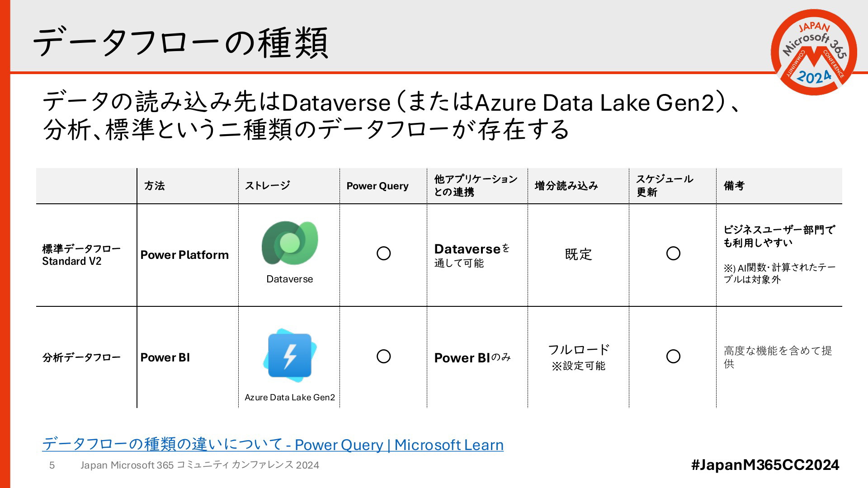This screenshot has width=868, height=488.
Task: Click the フルロード cell text
Action: 579,350
